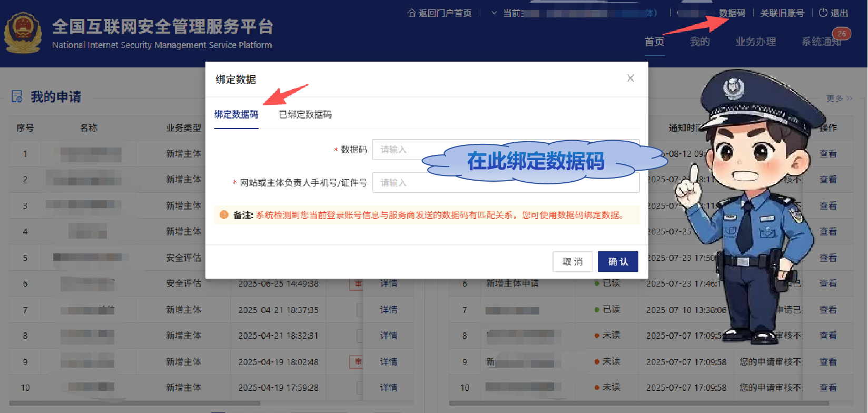
Task: Close the 绑定数据 dialog with X
Action: point(630,78)
